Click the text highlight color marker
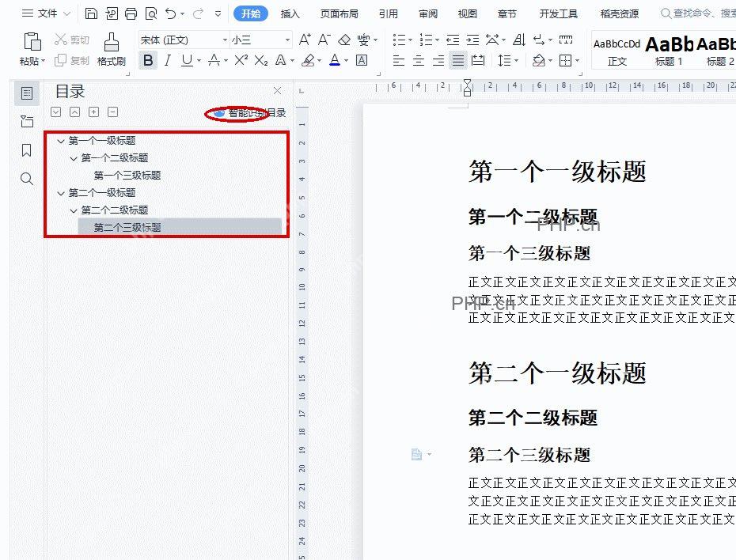Image resolution: width=736 pixels, height=560 pixels. click(308, 60)
